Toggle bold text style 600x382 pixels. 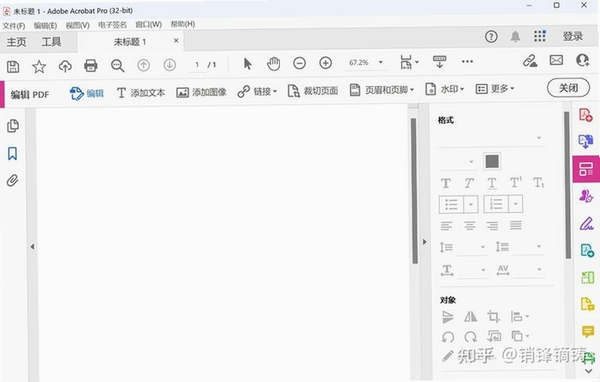(446, 183)
